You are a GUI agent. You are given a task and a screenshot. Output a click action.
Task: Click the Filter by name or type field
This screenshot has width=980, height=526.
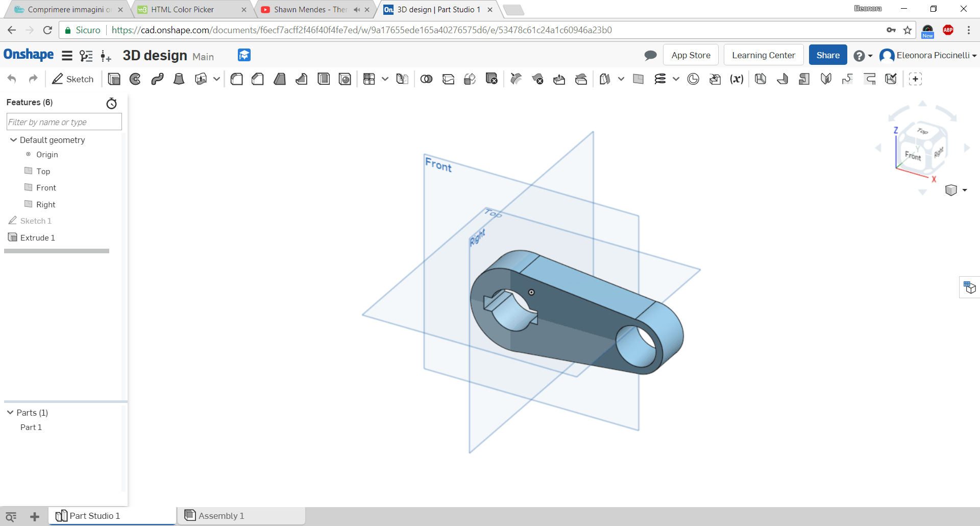tap(64, 122)
